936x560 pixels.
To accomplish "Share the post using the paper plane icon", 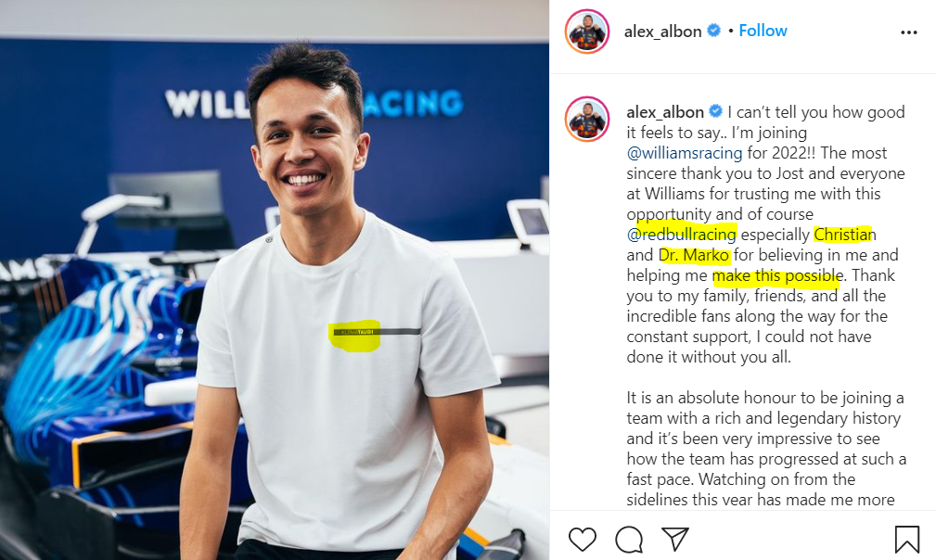I will [x=675, y=539].
